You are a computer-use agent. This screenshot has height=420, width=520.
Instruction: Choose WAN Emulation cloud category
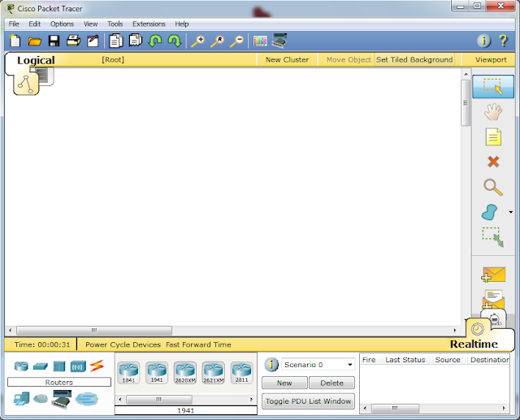pyautogui.click(x=41, y=398)
